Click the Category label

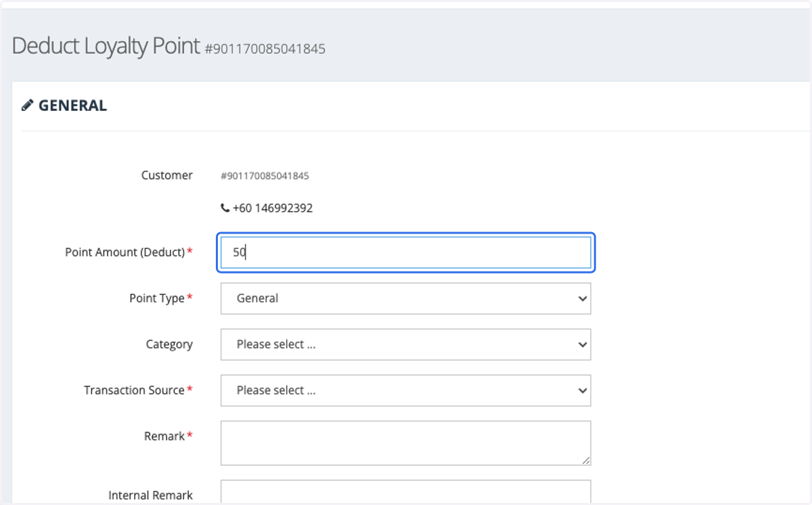coord(169,344)
